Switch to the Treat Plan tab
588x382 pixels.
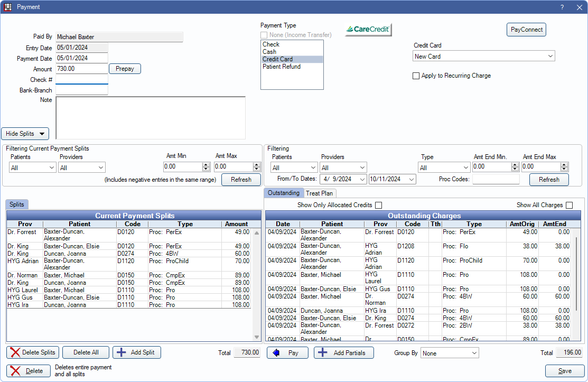320,193
